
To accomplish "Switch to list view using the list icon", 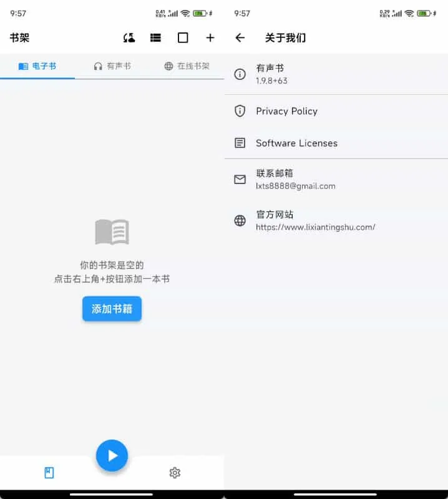I will click(155, 38).
